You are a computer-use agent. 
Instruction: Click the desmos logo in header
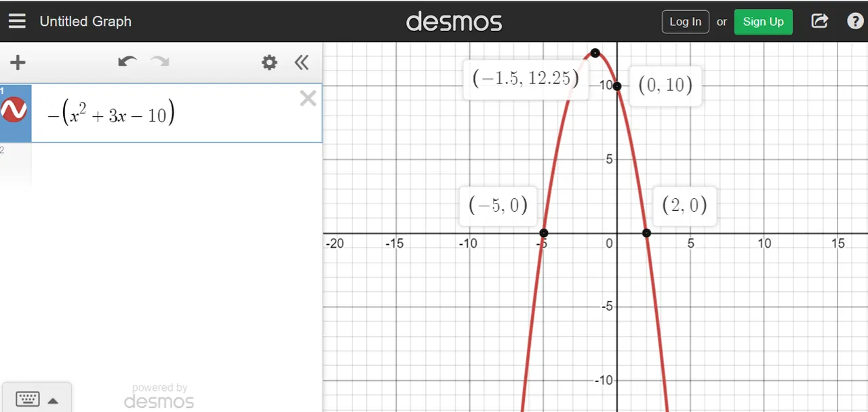point(454,21)
